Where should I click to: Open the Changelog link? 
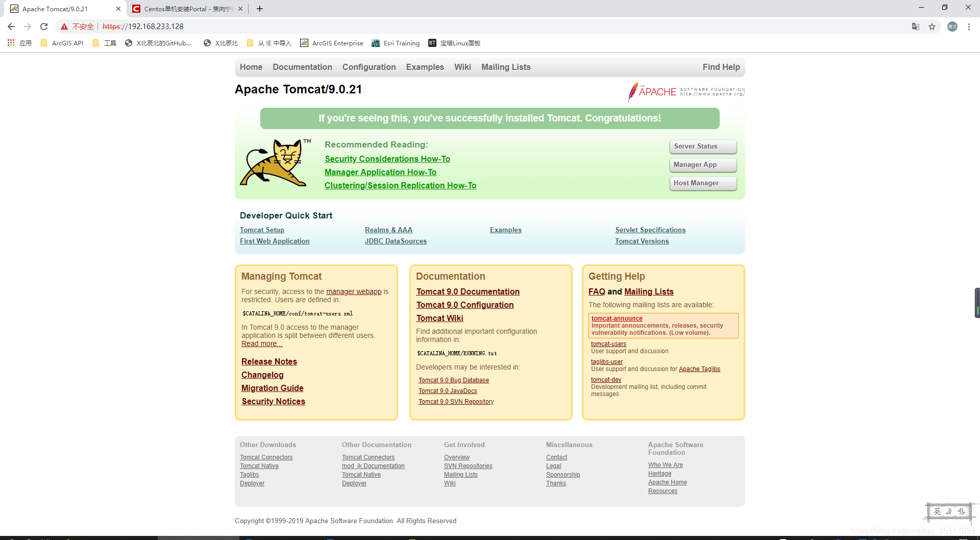262,375
